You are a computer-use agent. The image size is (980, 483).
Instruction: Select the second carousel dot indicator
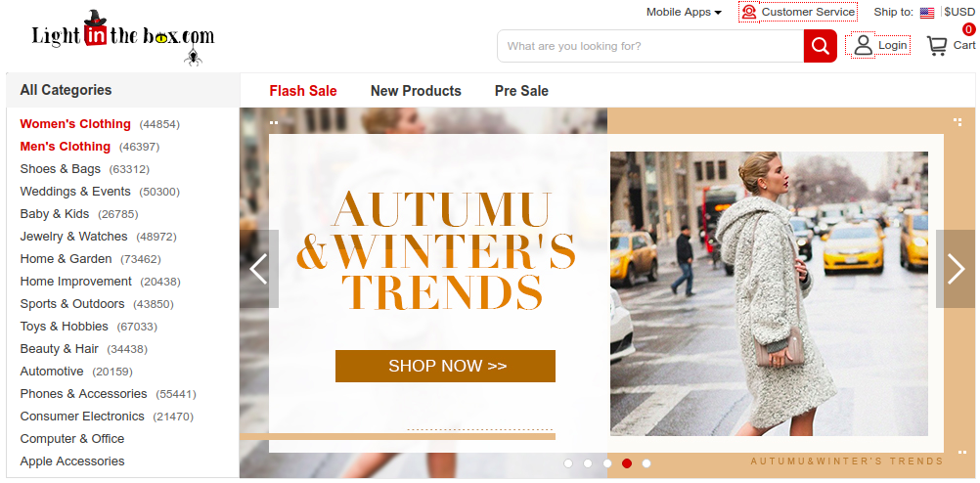click(x=588, y=463)
